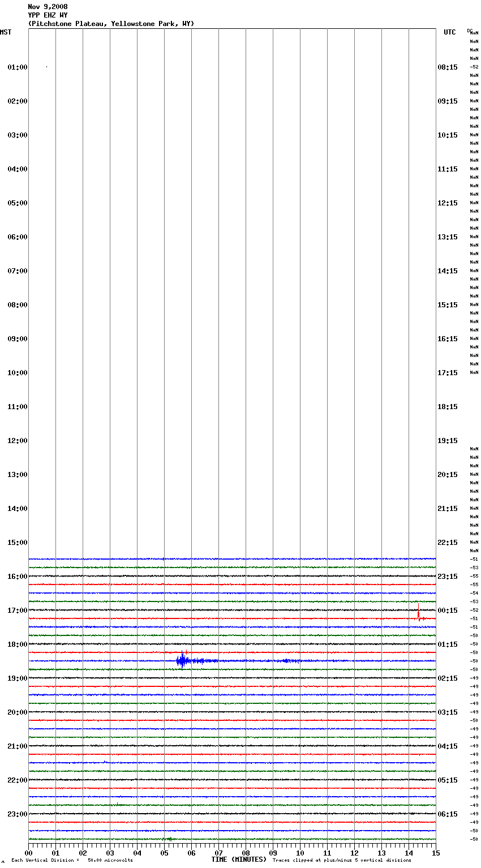Image resolution: width=481 pixels, height=868 pixels.
Task: Click the "UTC" column heading
Action: 449,32
